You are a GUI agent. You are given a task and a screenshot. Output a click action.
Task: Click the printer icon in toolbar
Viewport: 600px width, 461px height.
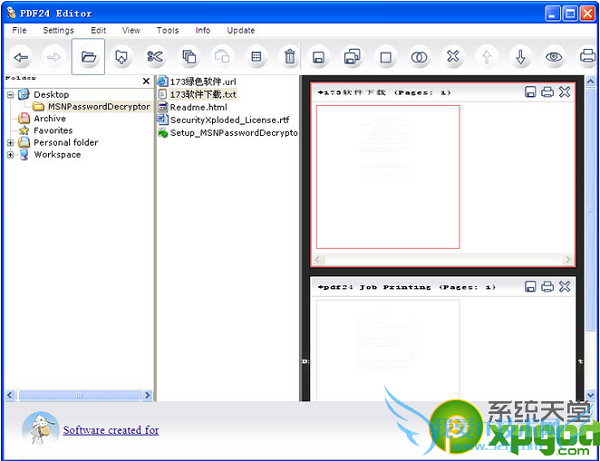click(x=587, y=57)
